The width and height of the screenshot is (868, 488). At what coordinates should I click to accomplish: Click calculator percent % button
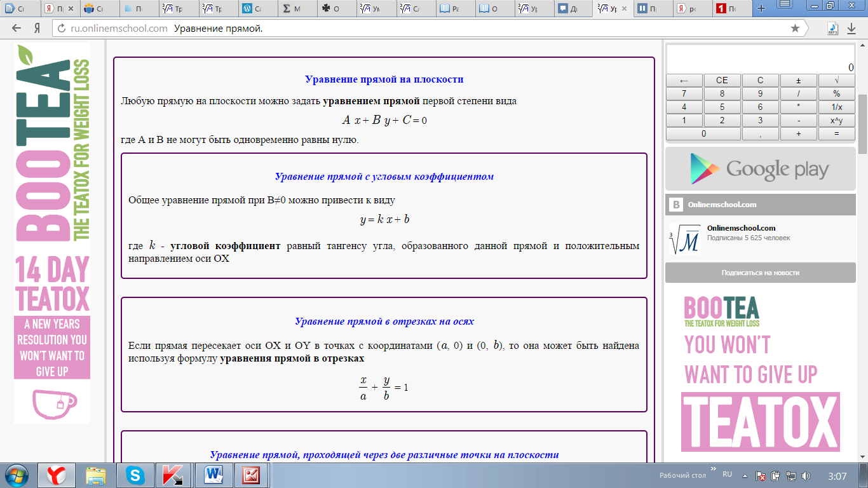tap(836, 94)
